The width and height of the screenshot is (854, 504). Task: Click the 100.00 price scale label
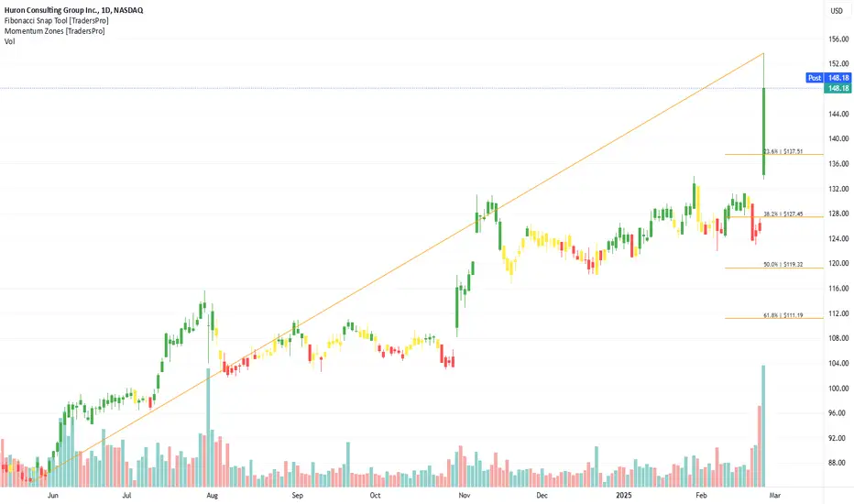click(838, 389)
